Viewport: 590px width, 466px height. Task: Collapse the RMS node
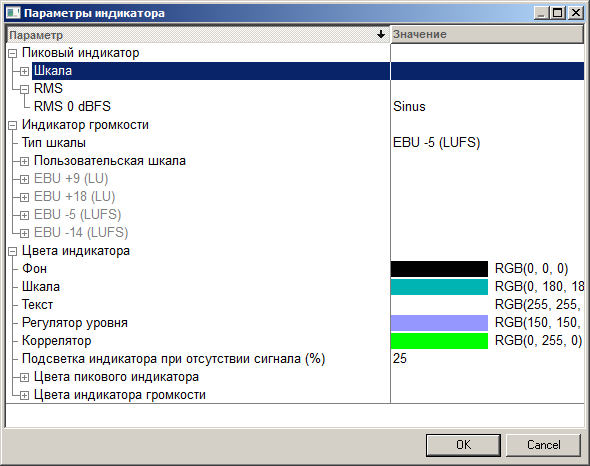24,89
